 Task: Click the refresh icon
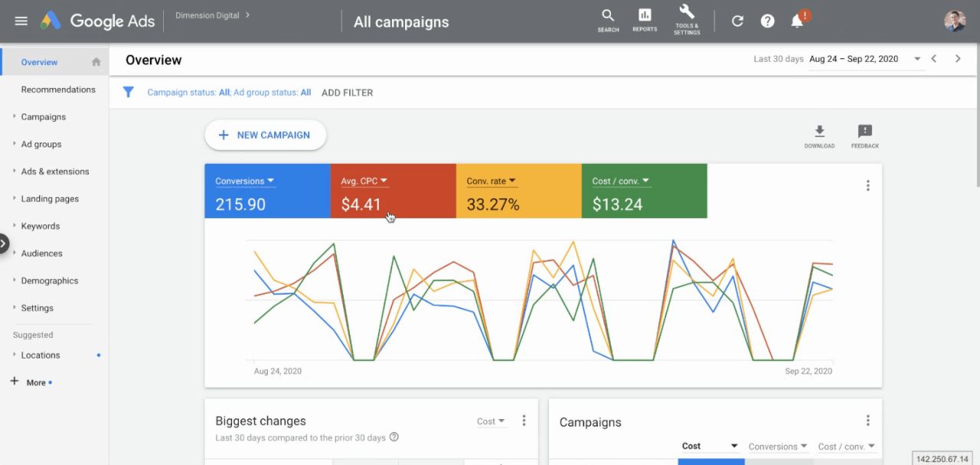[737, 21]
